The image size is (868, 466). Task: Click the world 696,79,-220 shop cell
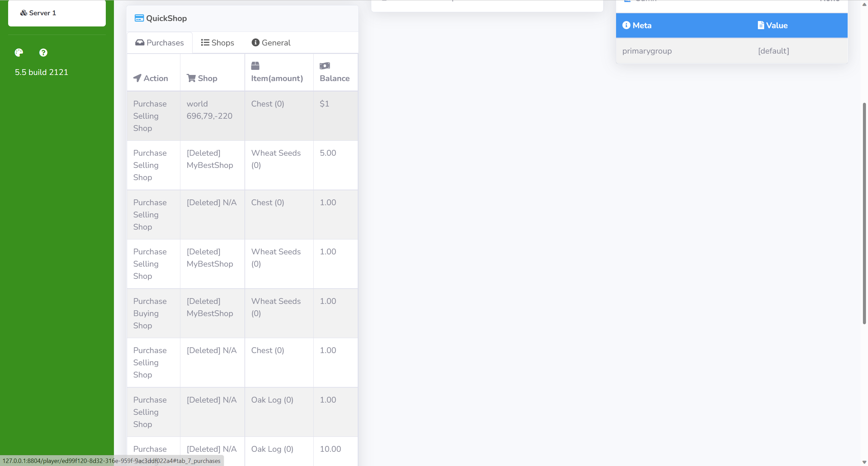point(210,110)
